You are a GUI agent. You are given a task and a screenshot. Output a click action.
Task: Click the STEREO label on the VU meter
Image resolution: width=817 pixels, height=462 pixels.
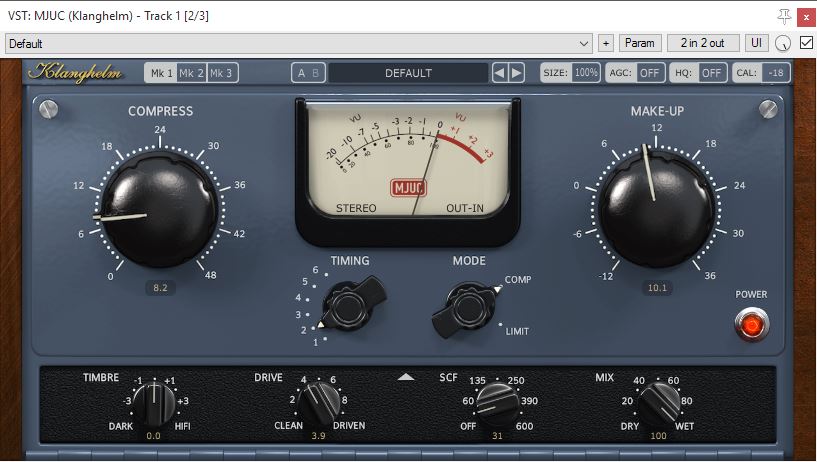356,208
